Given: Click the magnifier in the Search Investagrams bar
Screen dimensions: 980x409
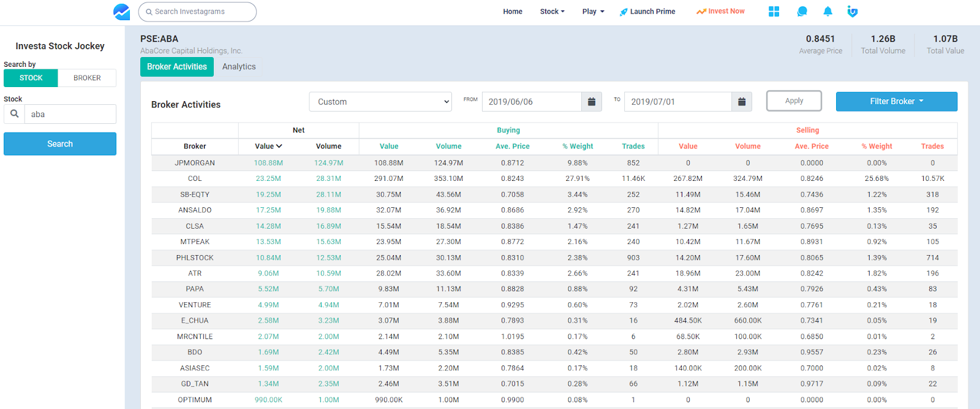Looking at the screenshot, I should 149,12.
